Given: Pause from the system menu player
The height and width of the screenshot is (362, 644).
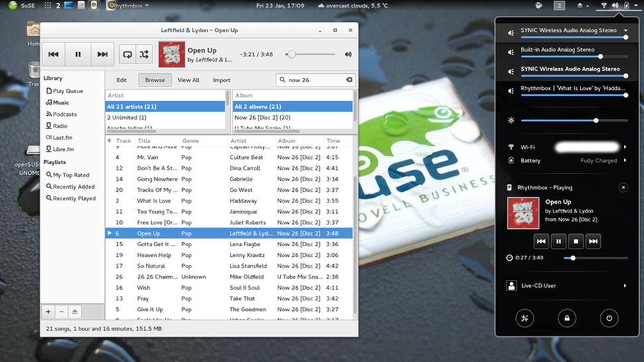Looking at the screenshot, I should [x=558, y=242].
